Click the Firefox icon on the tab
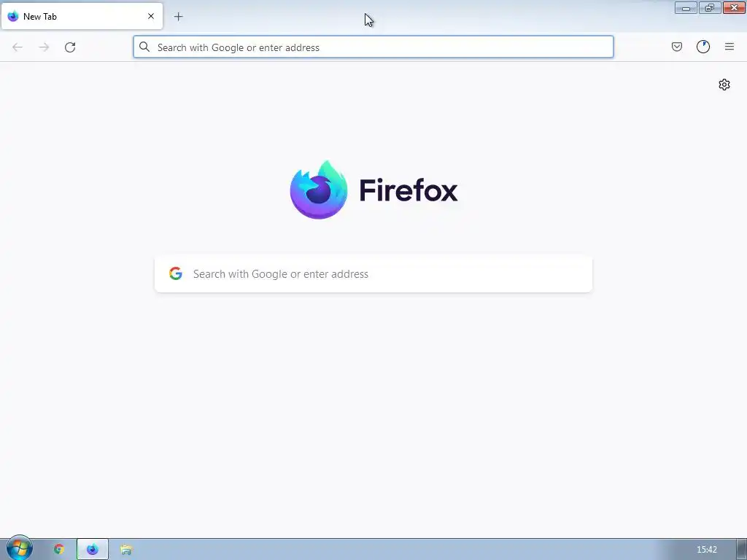This screenshot has width=747, height=560. (x=13, y=16)
